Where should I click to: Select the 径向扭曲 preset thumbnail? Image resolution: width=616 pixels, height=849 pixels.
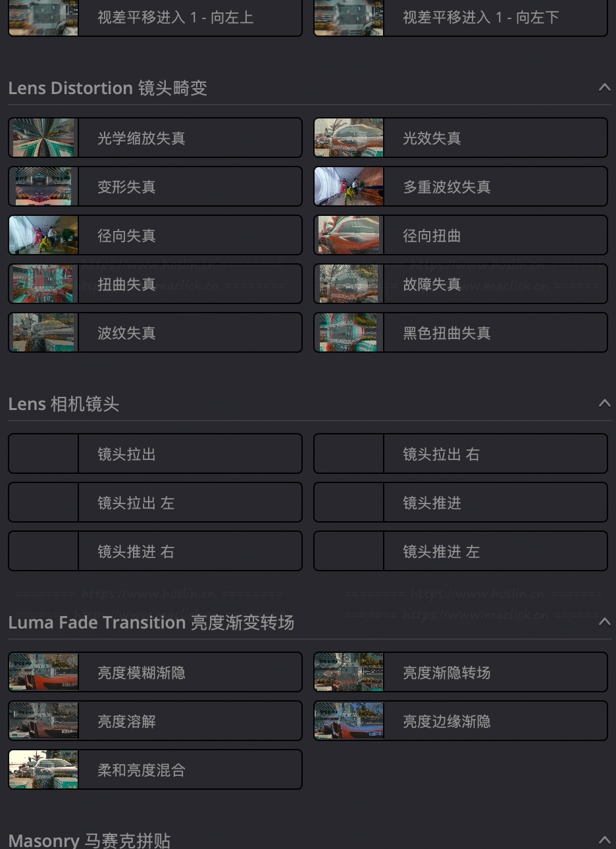click(x=349, y=235)
